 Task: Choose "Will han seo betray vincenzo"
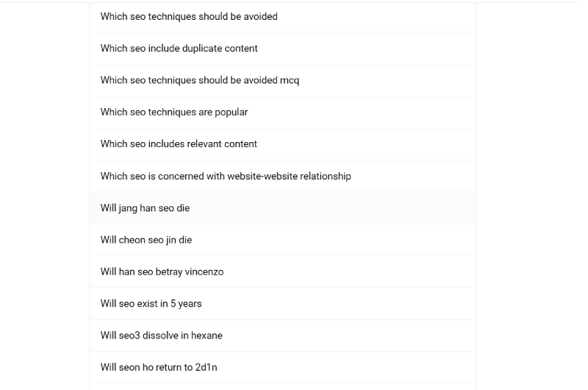(283, 272)
